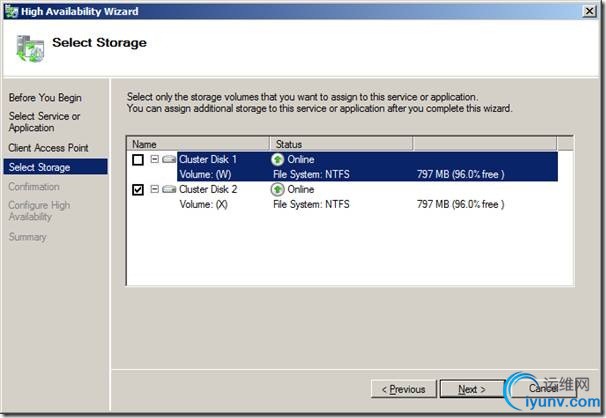Click the Summary step in sidebar
Viewport: 606px width, 418px height.
(x=27, y=237)
